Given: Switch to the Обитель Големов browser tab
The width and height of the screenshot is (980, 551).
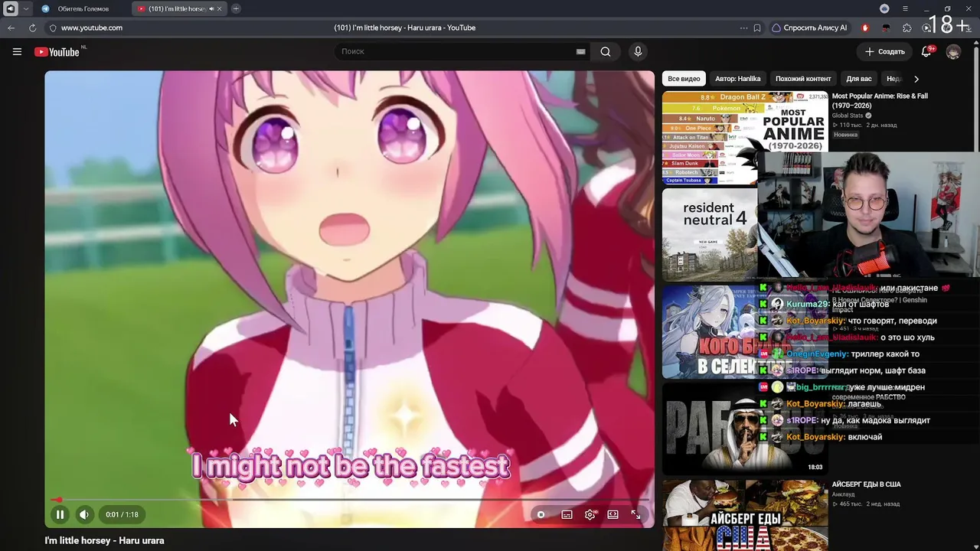Looking at the screenshot, I should 83,8.
